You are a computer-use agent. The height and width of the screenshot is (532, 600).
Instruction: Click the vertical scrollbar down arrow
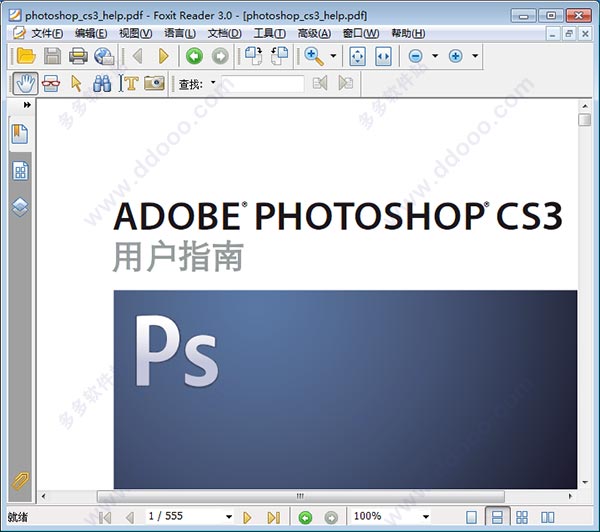tap(584, 483)
